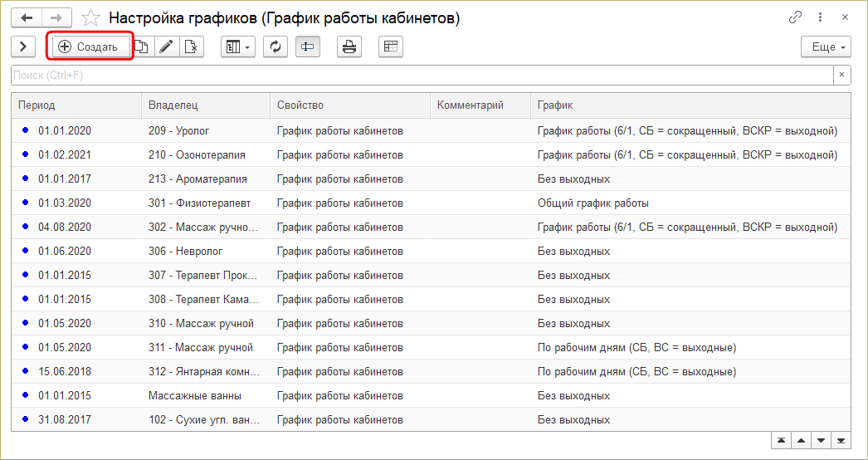Print the list using the printer icon
This screenshot has height=460, width=868.
tap(349, 47)
